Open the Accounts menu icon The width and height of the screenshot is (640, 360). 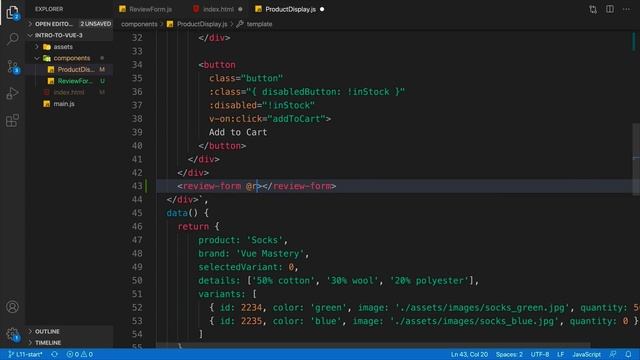tap(12, 307)
